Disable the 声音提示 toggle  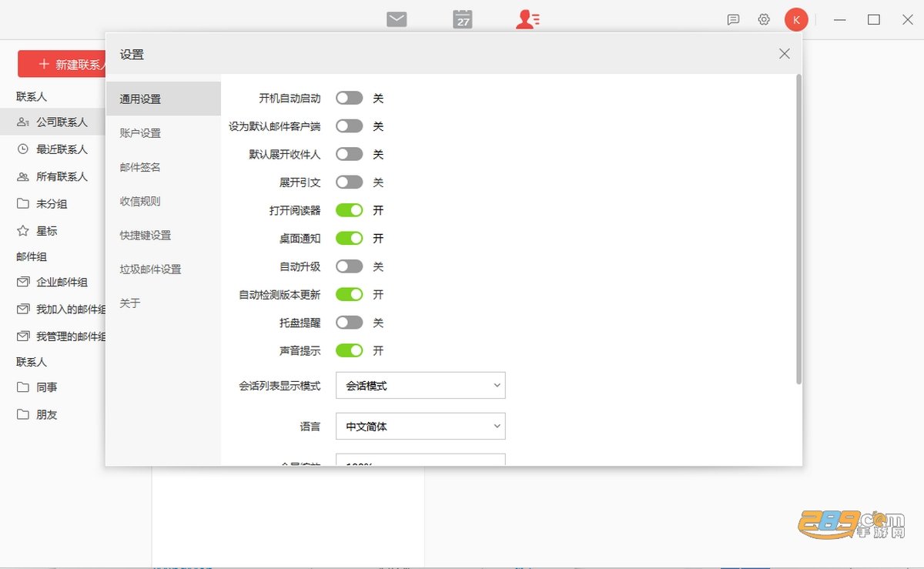click(349, 350)
